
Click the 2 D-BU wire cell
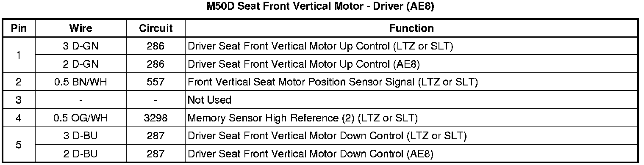(x=80, y=154)
